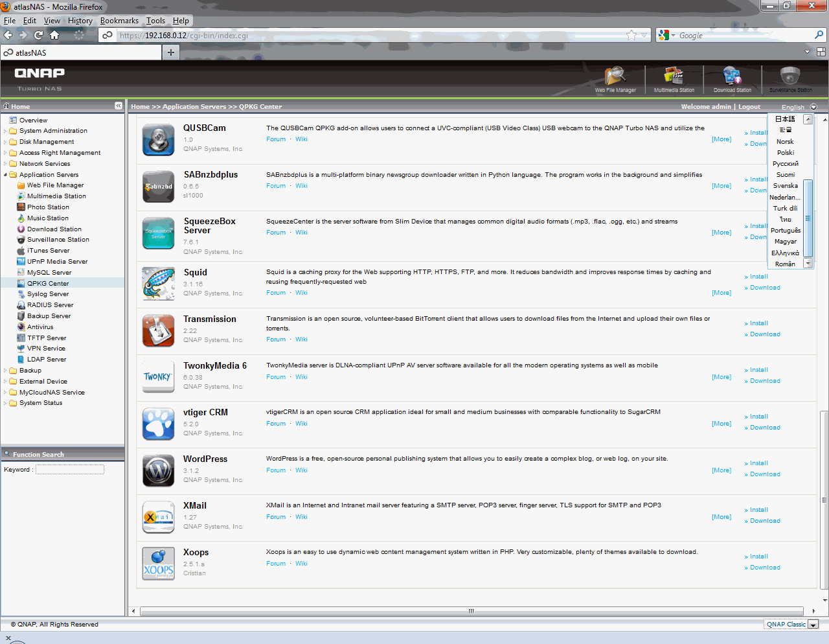Image resolution: width=829 pixels, height=644 pixels.
Task: Click the Download link for TwonkyMedia 6
Action: (x=766, y=381)
